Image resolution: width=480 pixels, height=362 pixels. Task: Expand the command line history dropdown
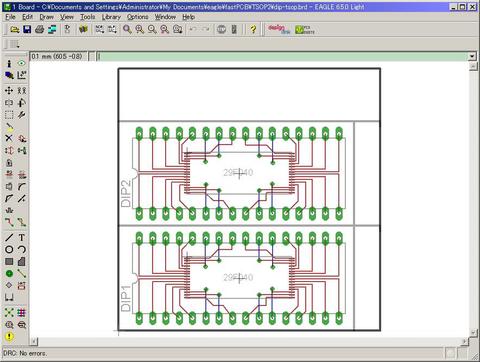tap(472, 56)
